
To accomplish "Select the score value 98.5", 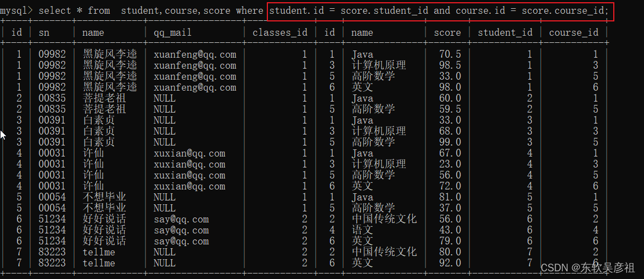I will click(x=450, y=65).
